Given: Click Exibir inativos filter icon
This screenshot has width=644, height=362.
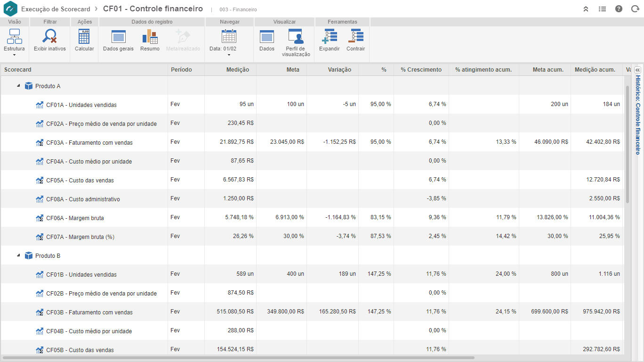Looking at the screenshot, I should tap(49, 36).
